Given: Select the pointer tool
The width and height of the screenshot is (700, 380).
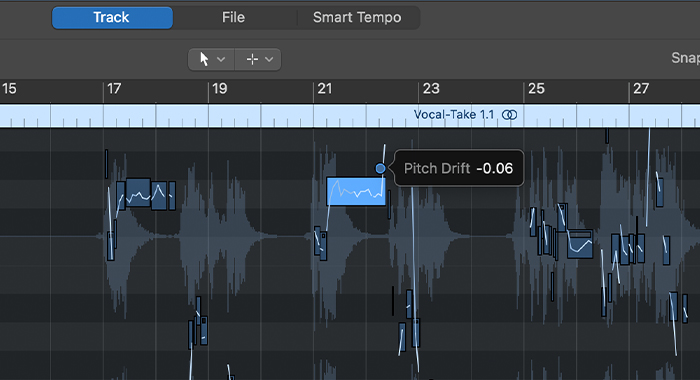Looking at the screenshot, I should [x=204, y=59].
